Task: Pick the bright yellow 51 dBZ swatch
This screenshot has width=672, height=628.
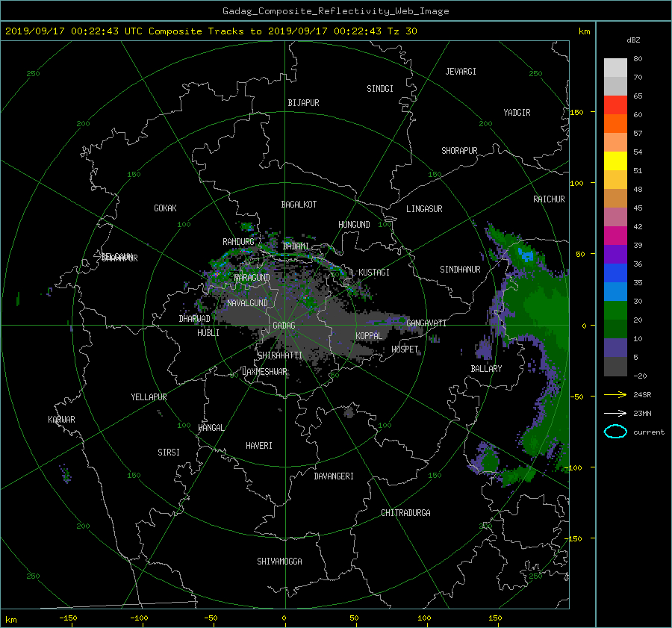Action: point(615,161)
